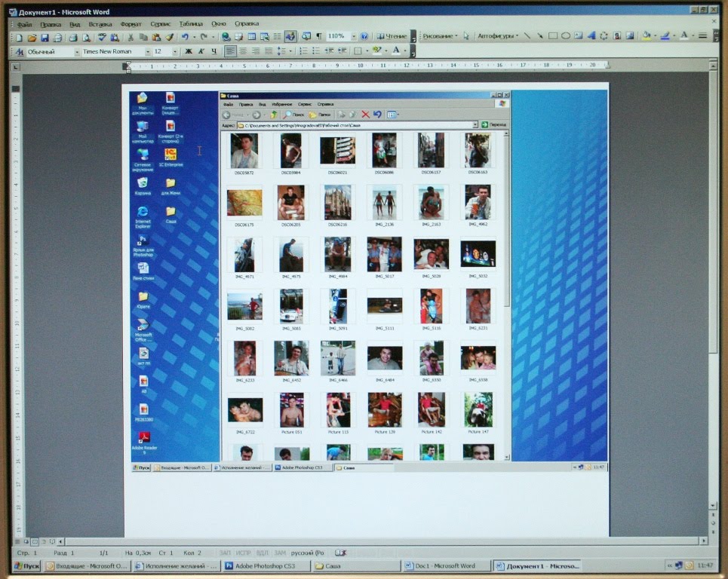Toggle Bold formatting (Ж)

189,51
